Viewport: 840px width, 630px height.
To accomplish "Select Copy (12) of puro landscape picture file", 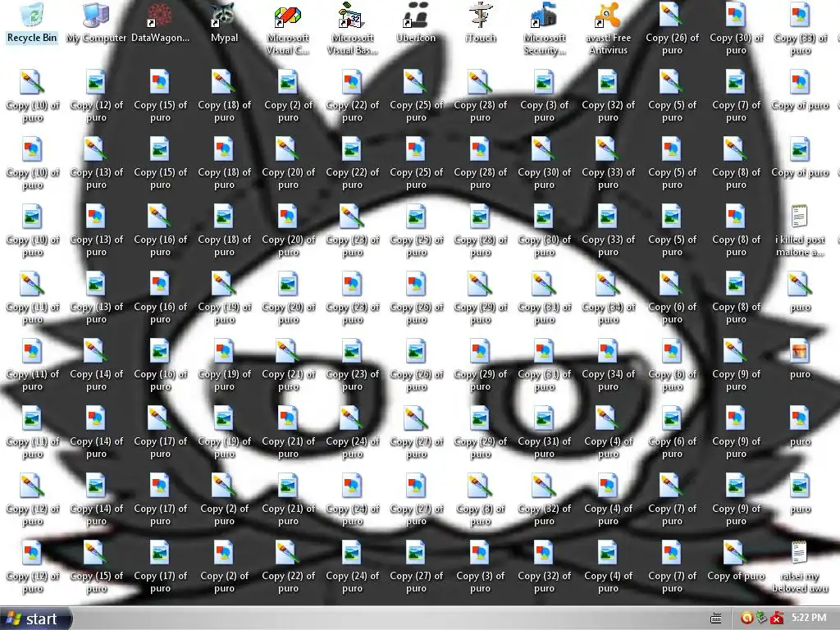I will tap(96, 96).
